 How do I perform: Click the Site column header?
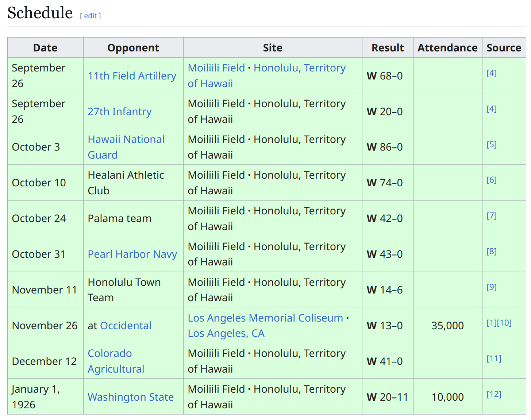(273, 48)
